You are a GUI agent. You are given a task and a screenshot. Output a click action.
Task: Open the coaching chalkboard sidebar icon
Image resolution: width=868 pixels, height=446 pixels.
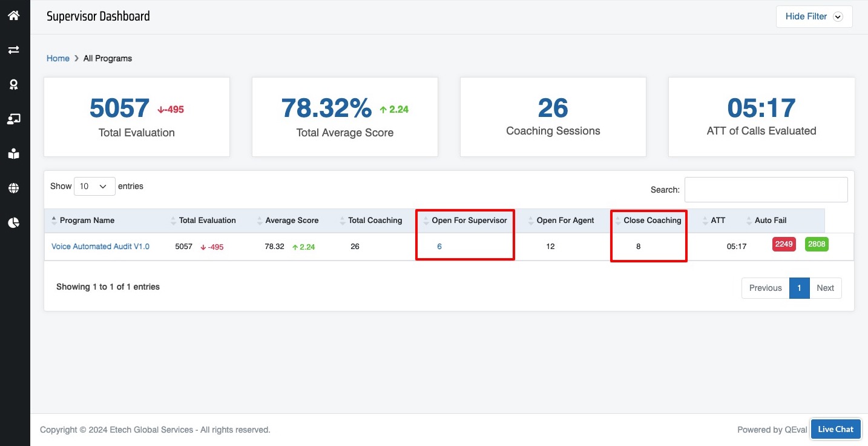13,119
